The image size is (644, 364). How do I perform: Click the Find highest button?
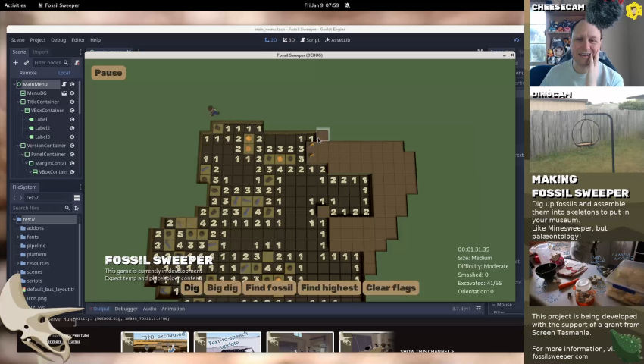tap(329, 288)
